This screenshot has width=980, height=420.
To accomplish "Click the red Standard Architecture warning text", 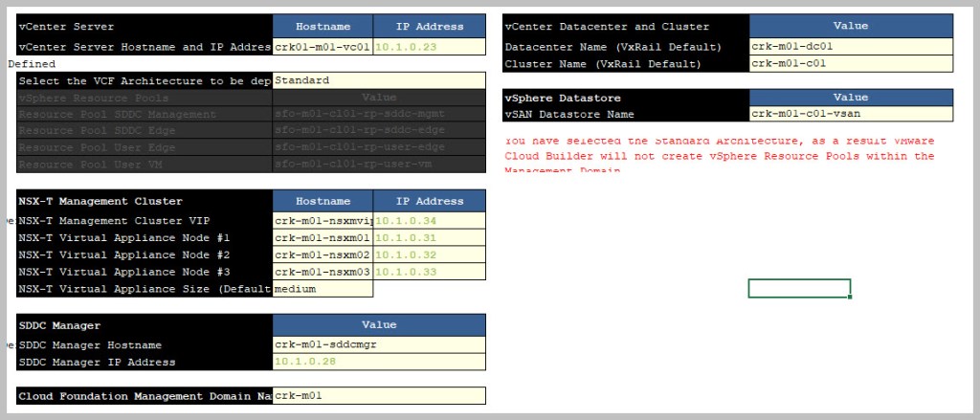I will pyautogui.click(x=720, y=156).
